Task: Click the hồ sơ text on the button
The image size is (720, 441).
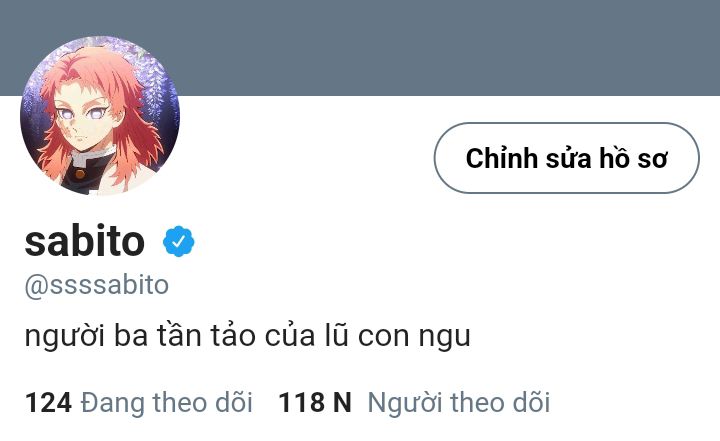Action: coord(633,158)
